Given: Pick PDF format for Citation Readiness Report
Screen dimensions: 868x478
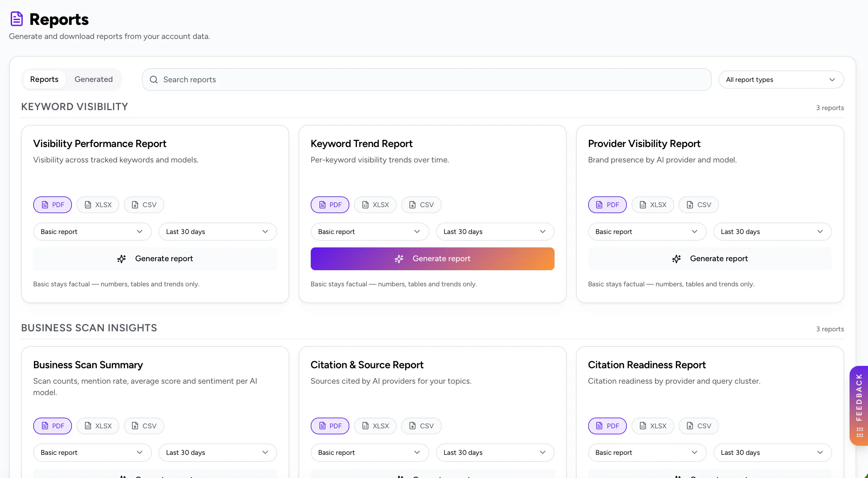Looking at the screenshot, I should click(x=607, y=426).
